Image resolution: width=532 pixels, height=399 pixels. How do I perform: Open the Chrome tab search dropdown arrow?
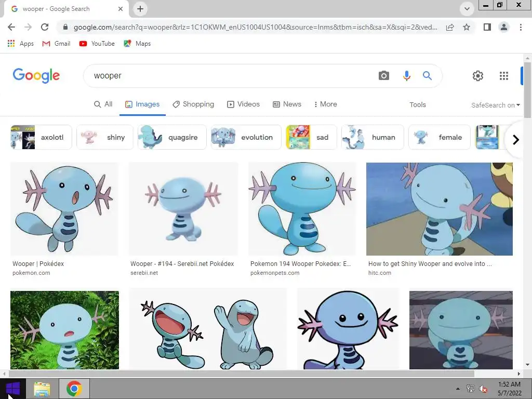467,9
